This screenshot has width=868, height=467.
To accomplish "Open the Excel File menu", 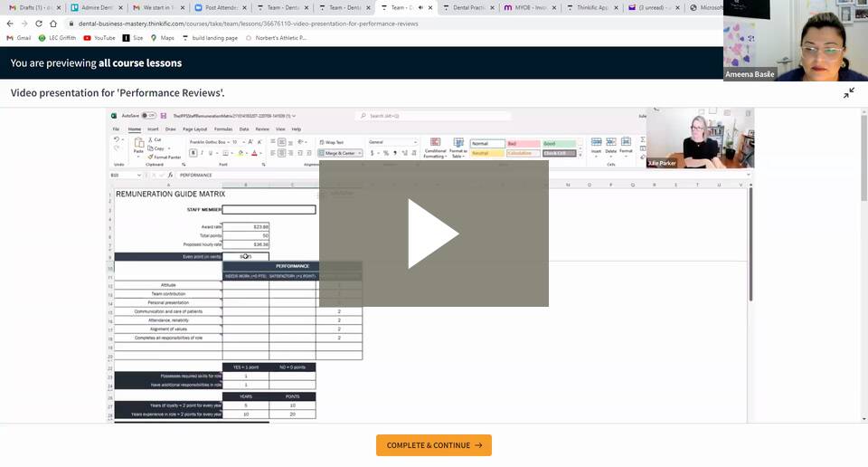I will pyautogui.click(x=117, y=129).
